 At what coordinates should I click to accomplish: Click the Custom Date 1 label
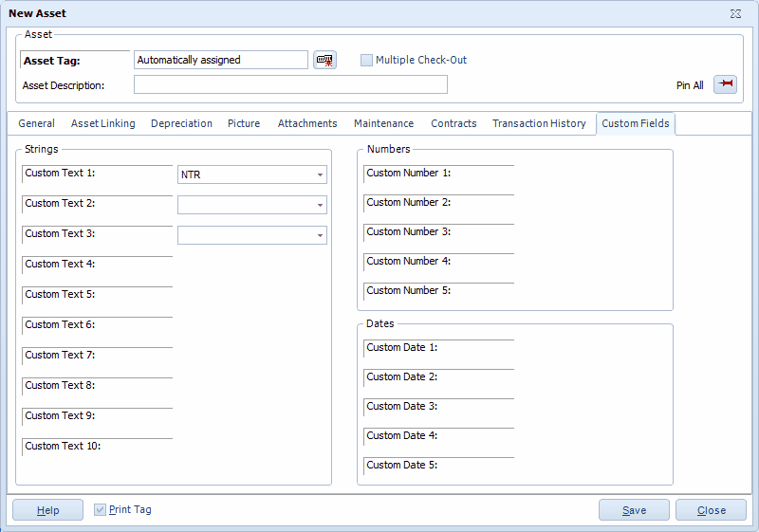401,348
